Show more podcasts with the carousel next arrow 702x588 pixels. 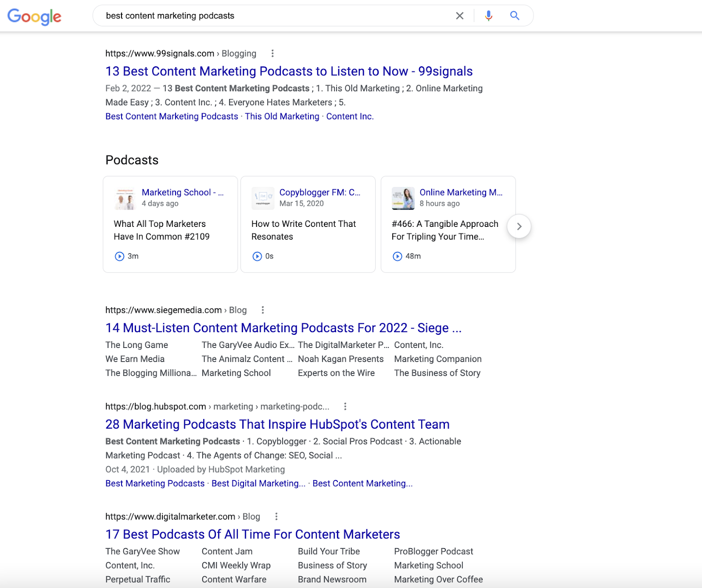[x=519, y=226]
